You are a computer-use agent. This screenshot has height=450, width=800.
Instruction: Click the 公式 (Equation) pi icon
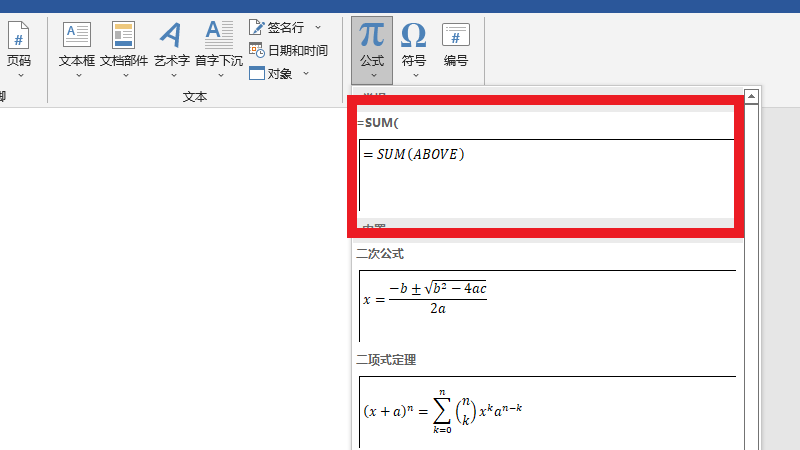click(x=371, y=36)
